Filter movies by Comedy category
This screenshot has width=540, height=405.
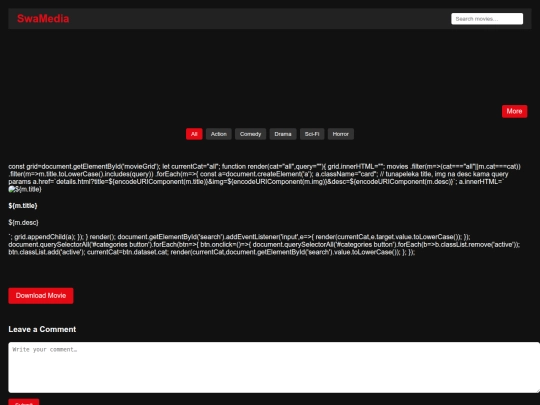(x=250, y=134)
